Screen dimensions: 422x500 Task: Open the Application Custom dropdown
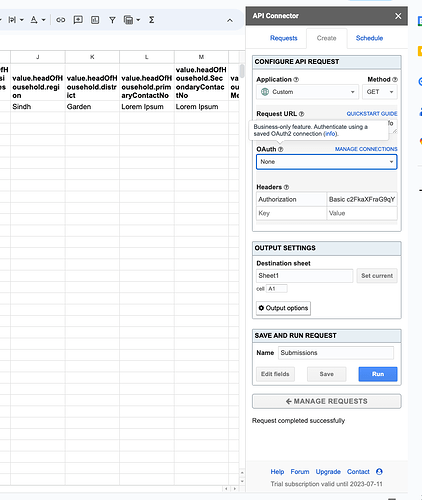click(x=307, y=92)
